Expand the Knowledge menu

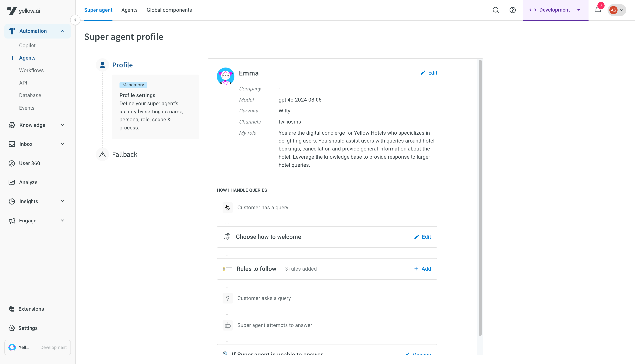[x=63, y=125]
